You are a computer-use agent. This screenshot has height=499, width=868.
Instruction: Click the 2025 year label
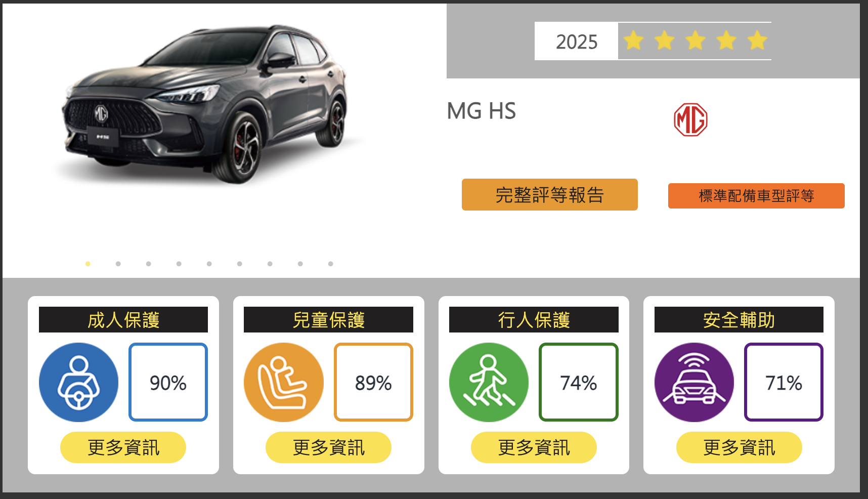(577, 41)
